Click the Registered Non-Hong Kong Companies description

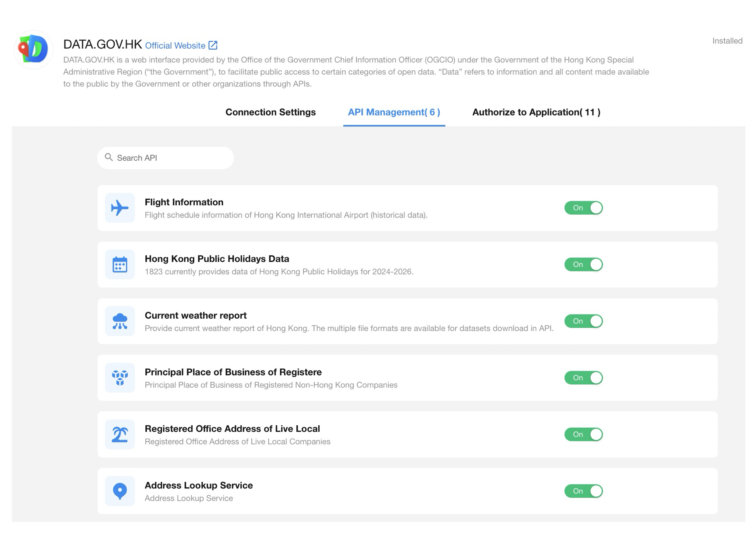pyautogui.click(x=271, y=385)
